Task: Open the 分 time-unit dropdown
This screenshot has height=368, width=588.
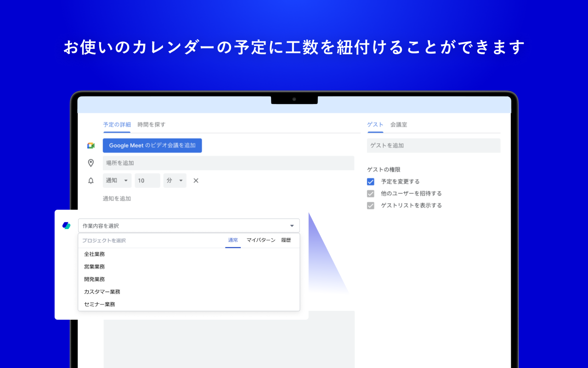Action: (175, 180)
